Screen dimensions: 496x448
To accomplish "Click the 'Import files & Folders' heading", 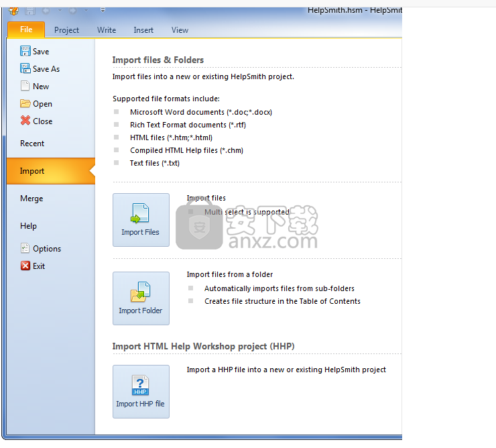I will point(158,60).
